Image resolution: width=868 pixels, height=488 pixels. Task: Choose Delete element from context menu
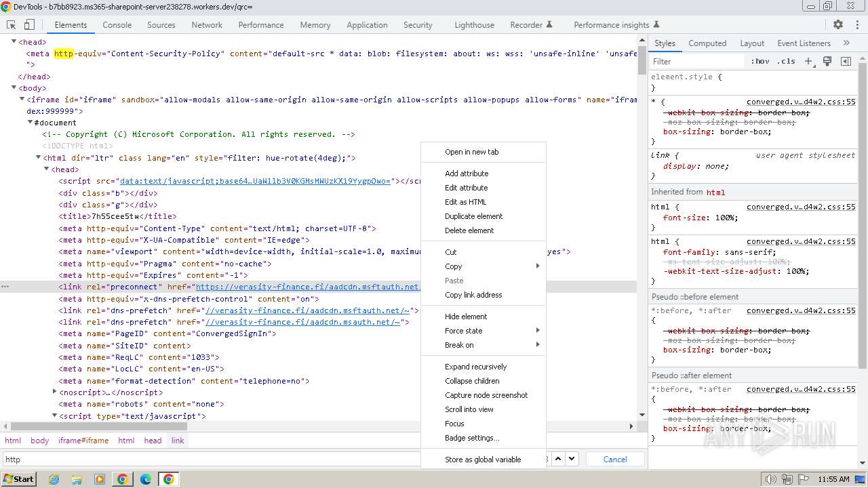pyautogui.click(x=483, y=230)
